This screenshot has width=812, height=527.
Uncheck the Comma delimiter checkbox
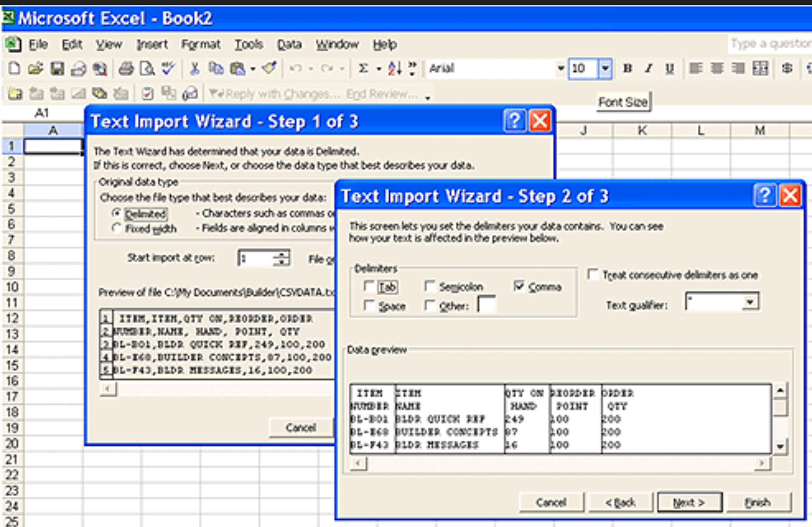pos(519,286)
